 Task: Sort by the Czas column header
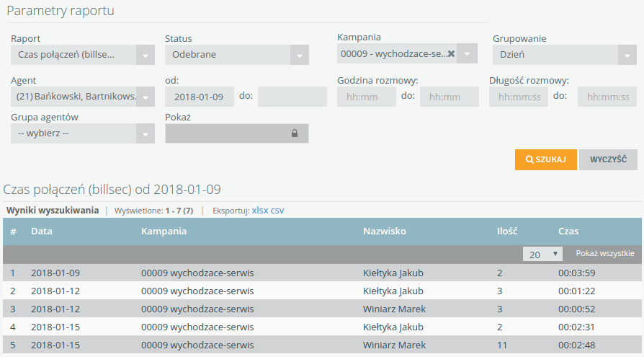click(x=568, y=231)
